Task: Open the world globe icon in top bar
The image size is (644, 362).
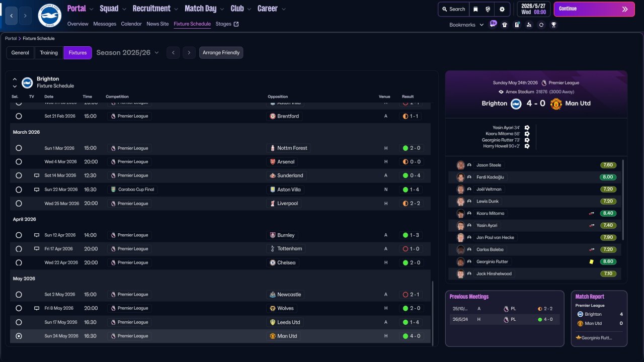Action: click(x=488, y=9)
